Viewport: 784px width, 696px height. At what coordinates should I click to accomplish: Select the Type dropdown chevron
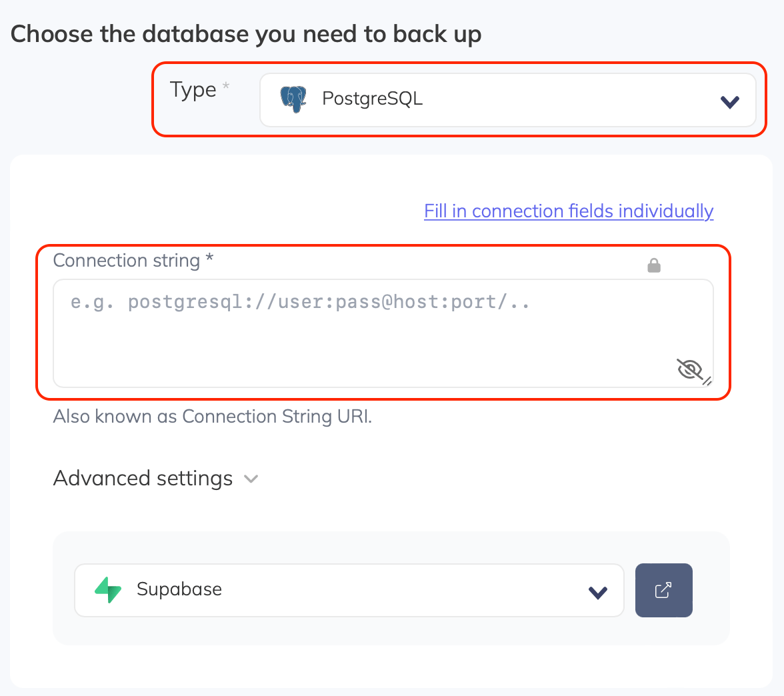(x=729, y=101)
